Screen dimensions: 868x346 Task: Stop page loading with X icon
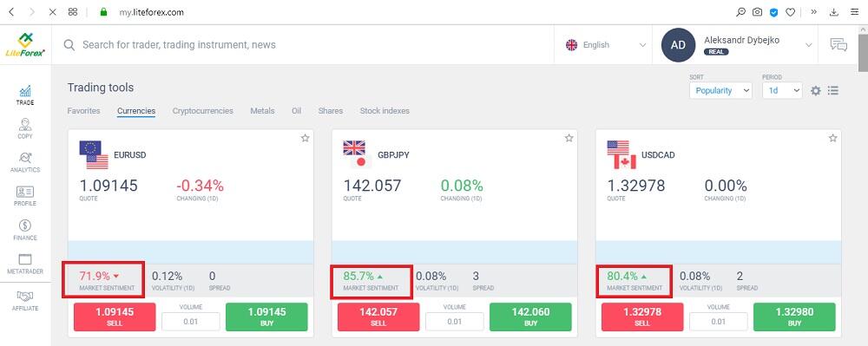[x=53, y=11]
